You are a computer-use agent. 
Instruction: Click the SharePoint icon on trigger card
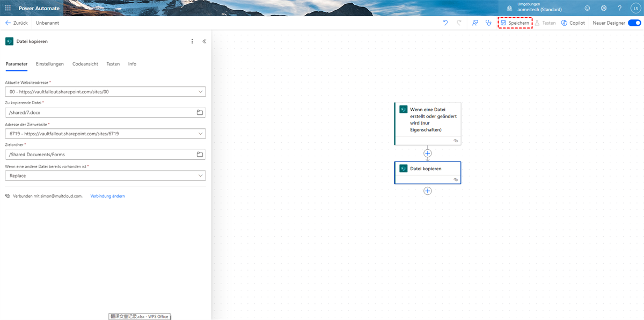click(404, 110)
